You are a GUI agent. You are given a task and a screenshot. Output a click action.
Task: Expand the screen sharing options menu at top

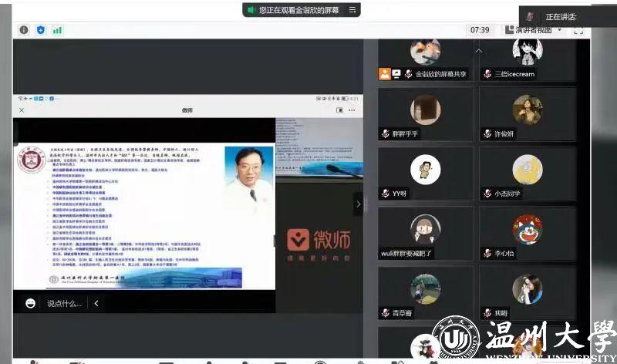(352, 10)
